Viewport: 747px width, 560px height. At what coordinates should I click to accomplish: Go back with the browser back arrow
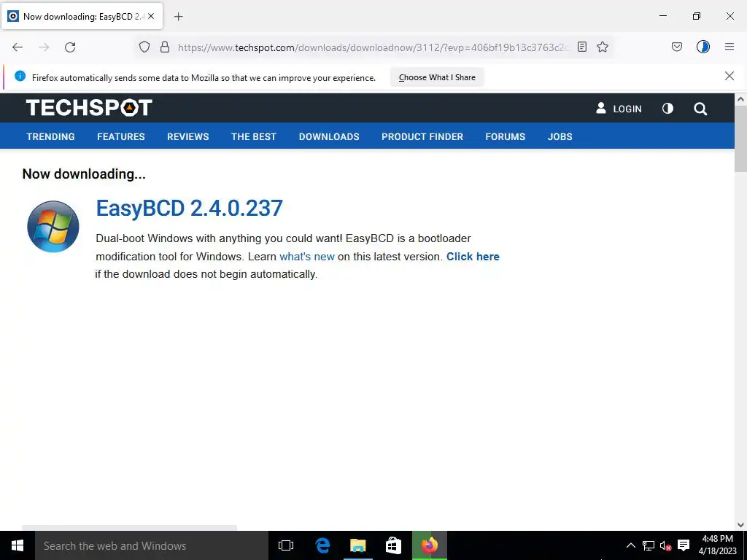18,47
